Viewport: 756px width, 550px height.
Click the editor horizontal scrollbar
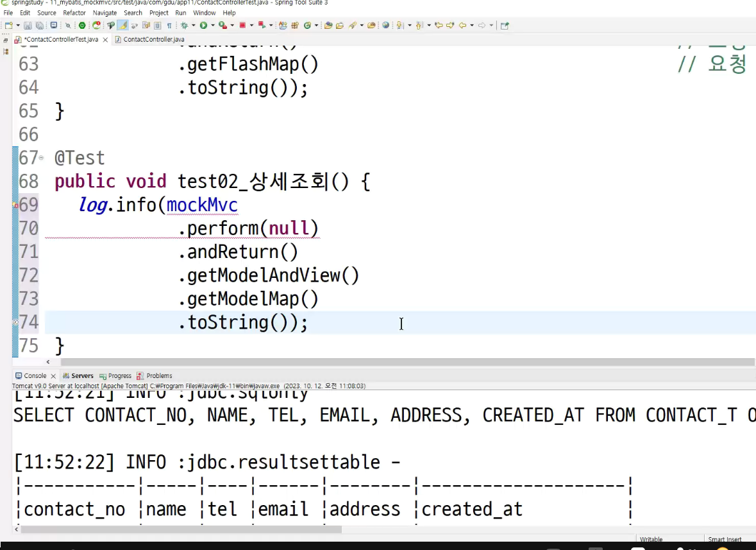tap(407, 362)
